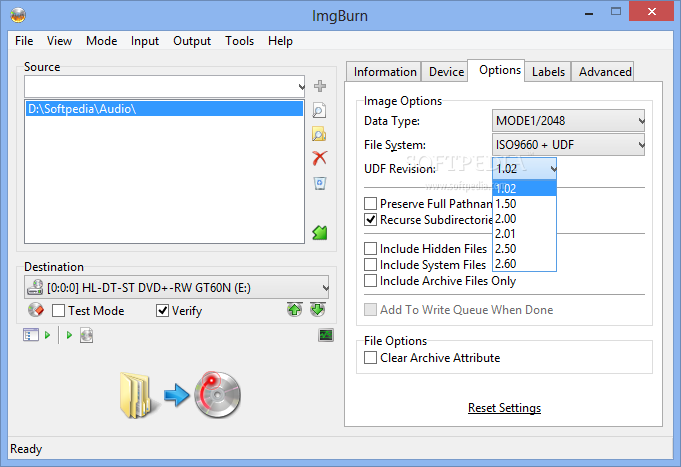Click the green calculator arrow icon beside source list
The width and height of the screenshot is (681, 467).
coord(320,233)
